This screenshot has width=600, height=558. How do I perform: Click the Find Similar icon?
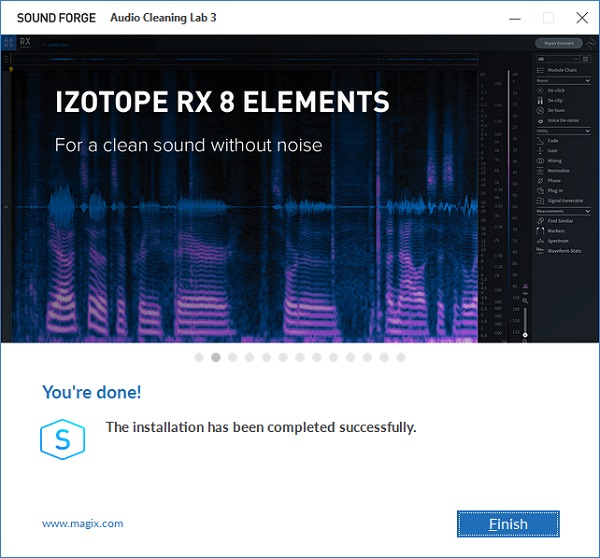(540, 221)
